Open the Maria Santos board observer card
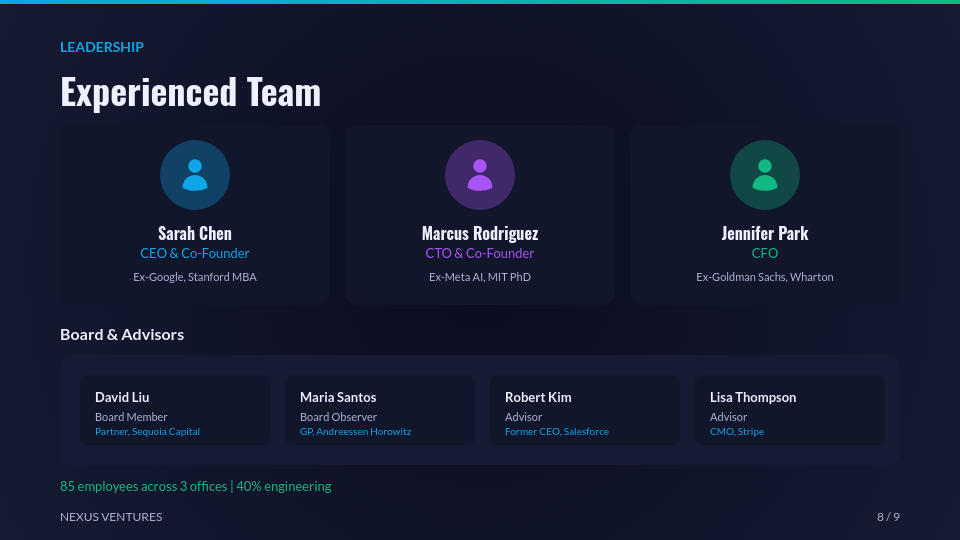Screen dimensions: 960x540 tap(380, 410)
